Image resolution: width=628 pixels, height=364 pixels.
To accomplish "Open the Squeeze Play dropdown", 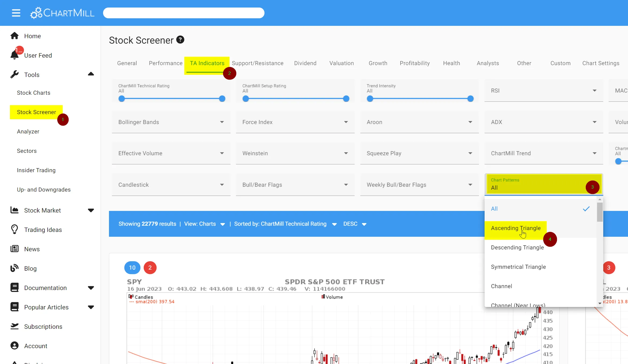I will 419,153.
